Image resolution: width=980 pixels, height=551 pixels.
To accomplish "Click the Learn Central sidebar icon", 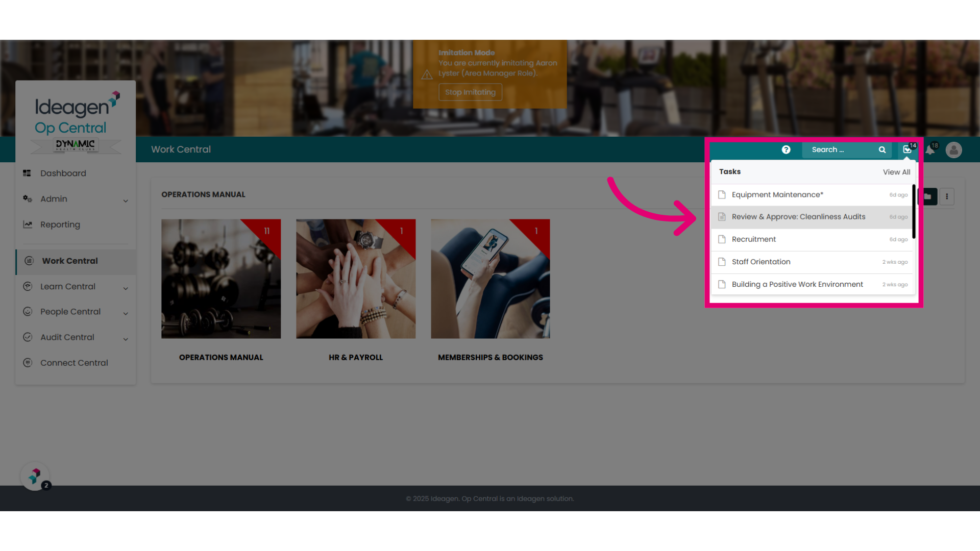I will (28, 286).
